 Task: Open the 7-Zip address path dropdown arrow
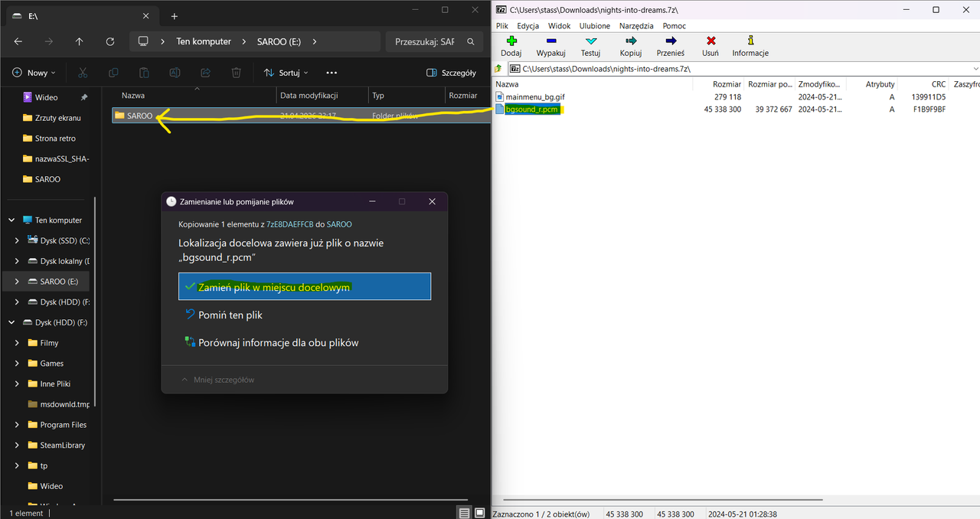[975, 68]
